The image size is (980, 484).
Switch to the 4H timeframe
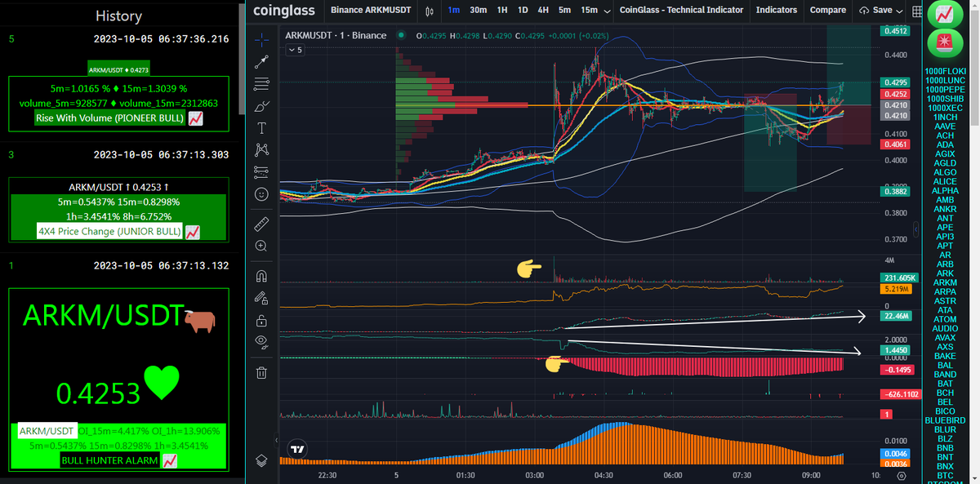point(543,10)
